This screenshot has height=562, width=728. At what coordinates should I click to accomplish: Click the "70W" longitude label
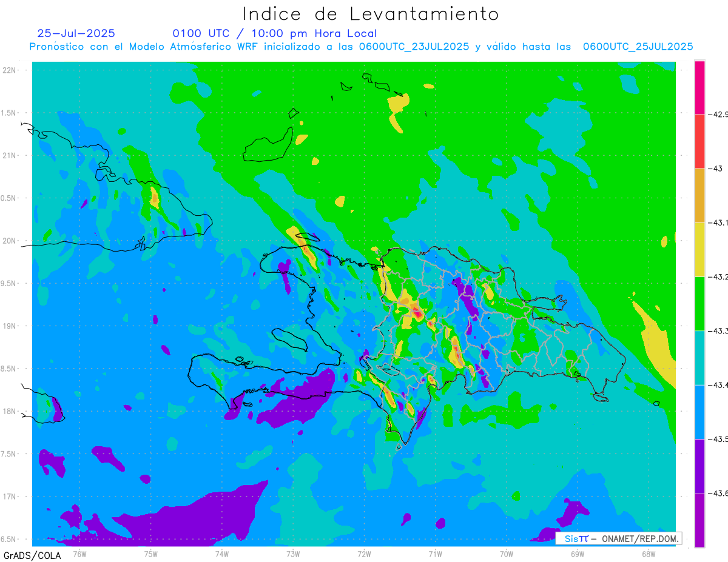click(507, 554)
